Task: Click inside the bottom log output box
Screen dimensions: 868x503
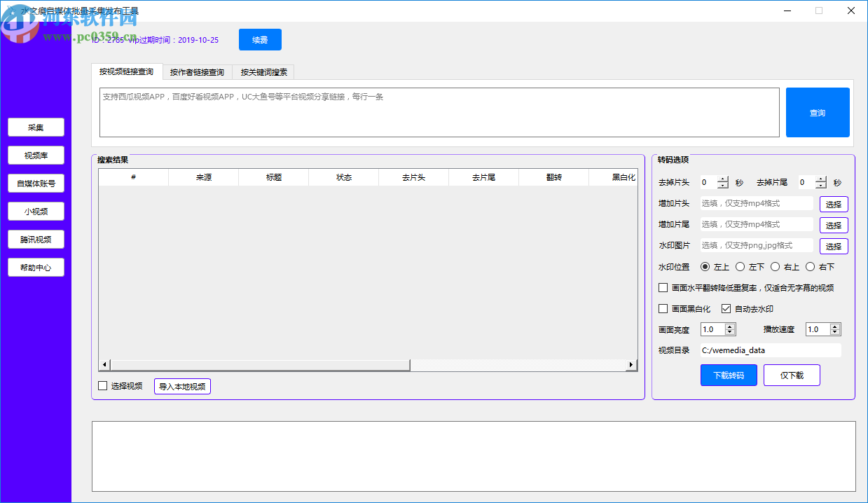Action: tap(474, 456)
